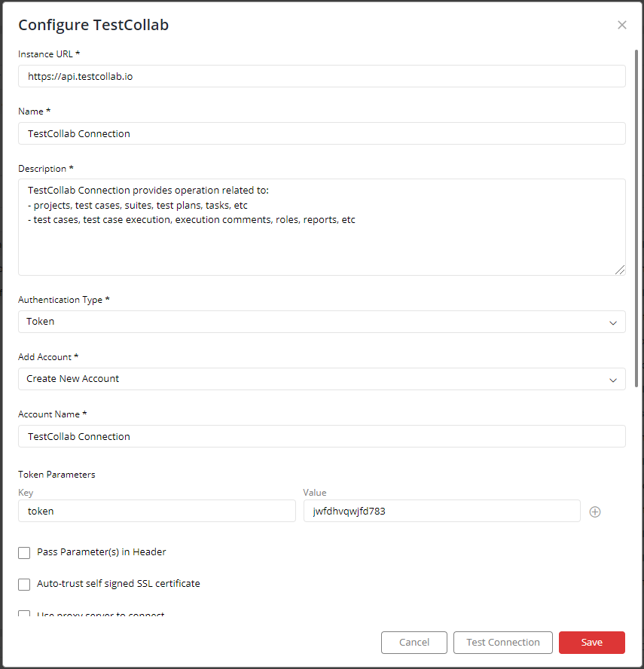Screen dimensions: 644x669
Task: Click the Authentication Type label
Action: 64,300
